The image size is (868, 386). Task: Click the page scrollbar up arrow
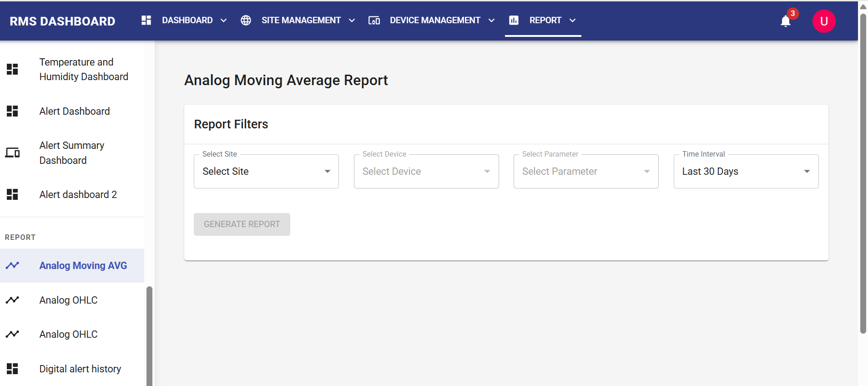[863, 6]
